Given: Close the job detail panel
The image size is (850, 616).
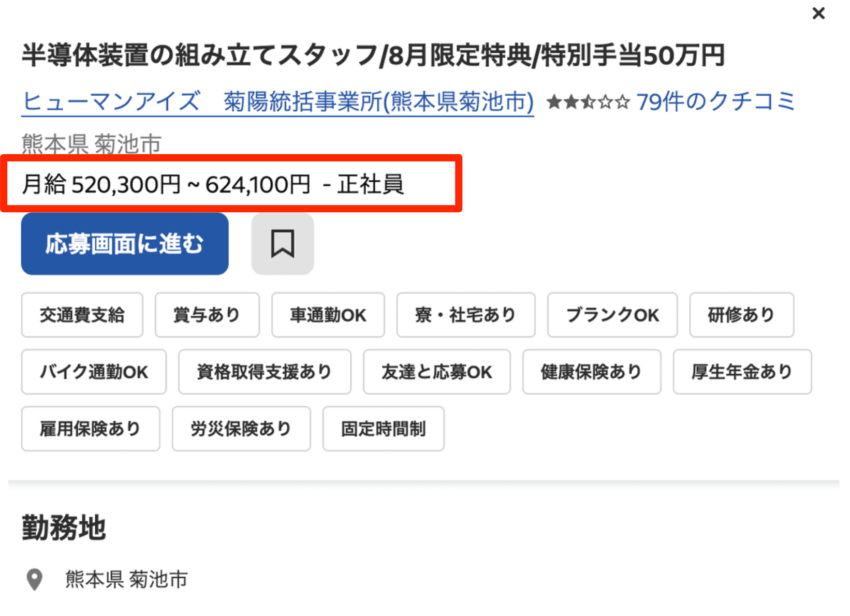Looking at the screenshot, I should (x=818, y=13).
